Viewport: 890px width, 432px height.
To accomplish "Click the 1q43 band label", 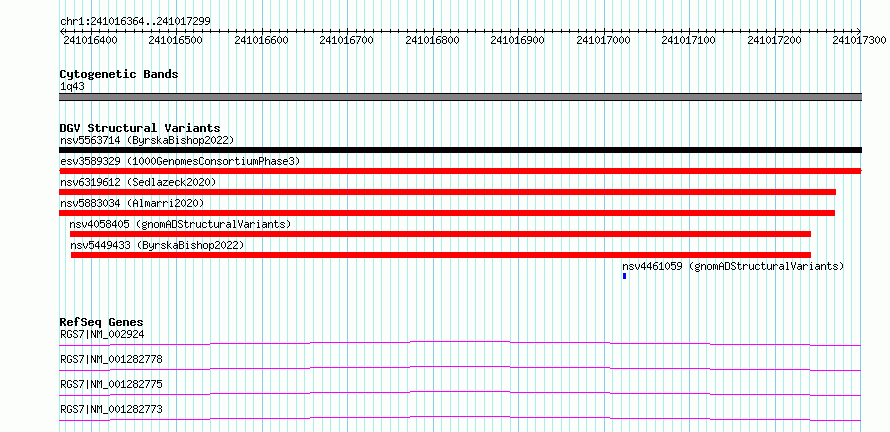I will click(x=72, y=87).
